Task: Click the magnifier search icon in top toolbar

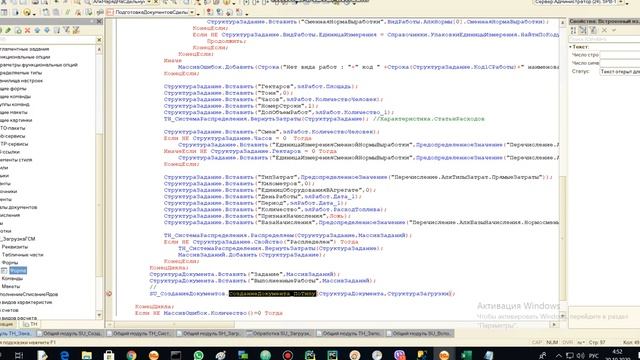Action: pos(87,2)
